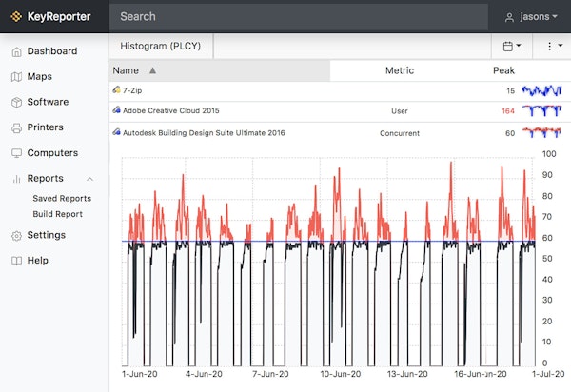Sort by the Peak column header
The height and width of the screenshot is (392, 571).
click(x=503, y=70)
